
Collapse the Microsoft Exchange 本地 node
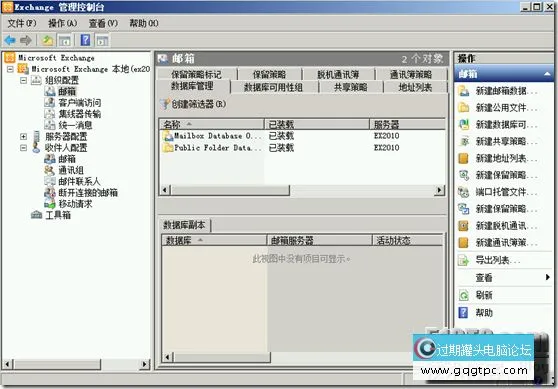pos(10,69)
